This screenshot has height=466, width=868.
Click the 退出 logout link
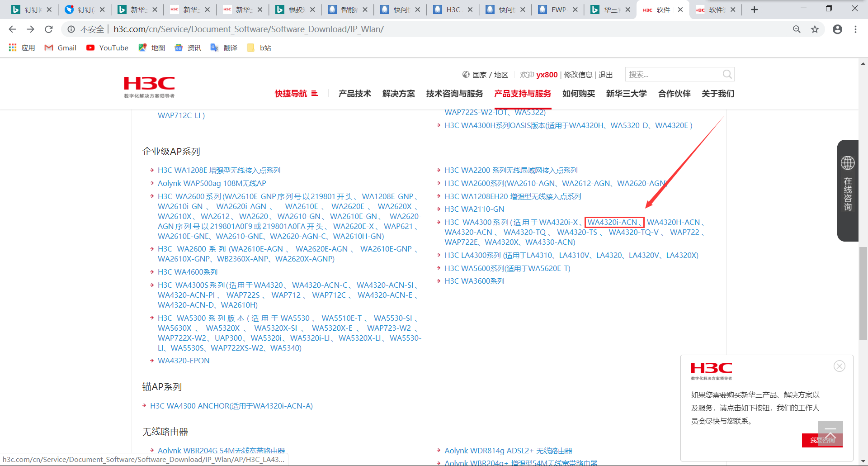606,75
